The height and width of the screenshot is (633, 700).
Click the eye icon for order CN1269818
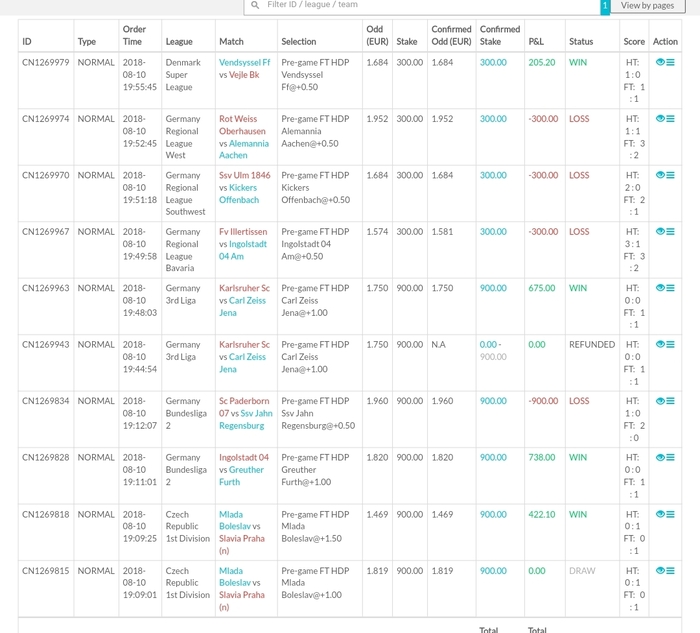click(660, 514)
